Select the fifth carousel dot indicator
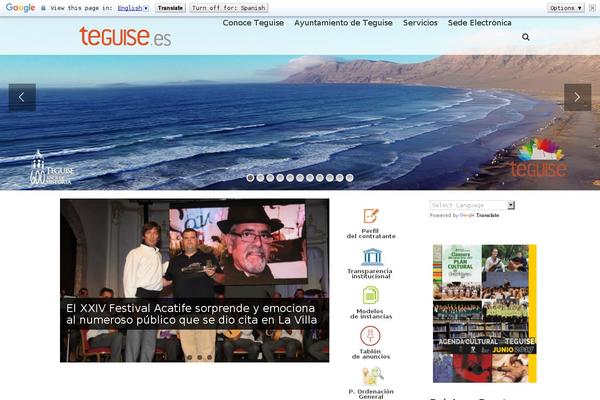The height and width of the screenshot is (400, 600). click(x=290, y=178)
